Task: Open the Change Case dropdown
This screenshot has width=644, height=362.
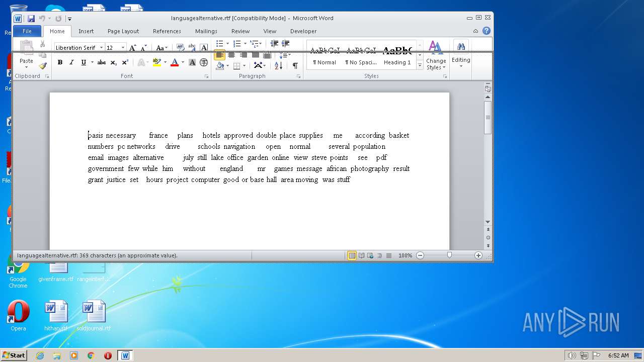Action: pyautogui.click(x=162, y=48)
